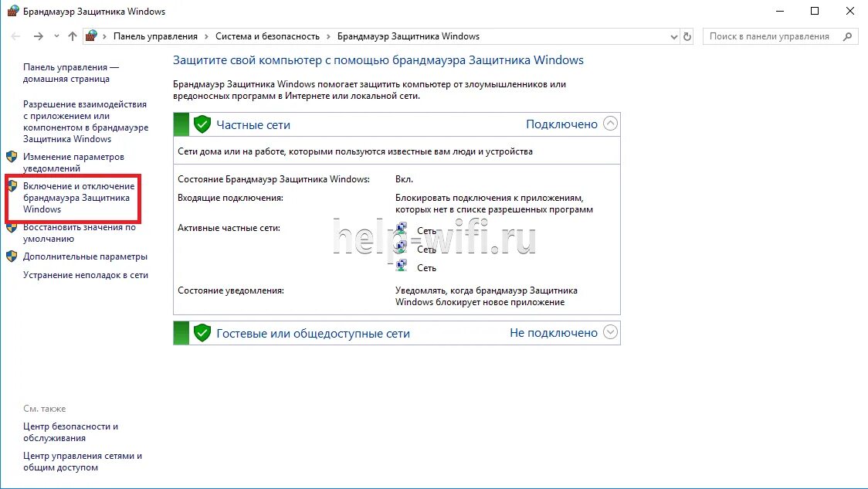Click the Входящие подключения label
The image size is (868, 489).
pyautogui.click(x=230, y=198)
